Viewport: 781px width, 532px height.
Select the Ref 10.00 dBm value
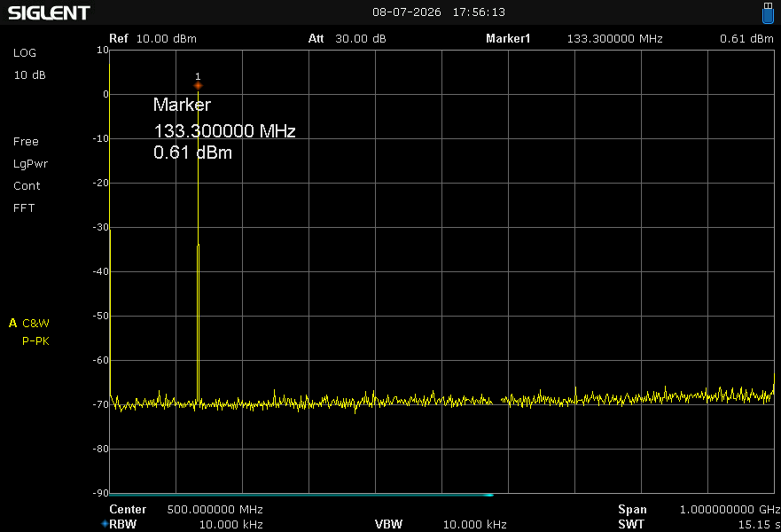click(x=167, y=39)
